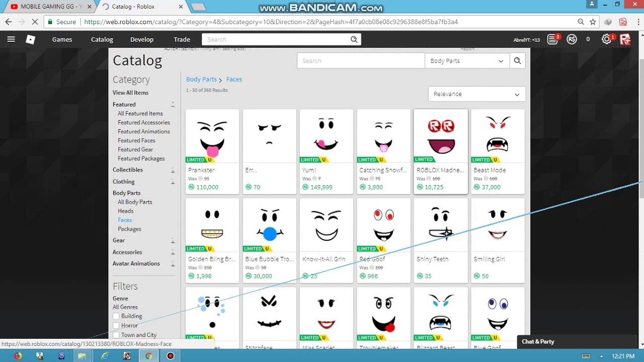Click the magnifier in the top navbar search

354,39
